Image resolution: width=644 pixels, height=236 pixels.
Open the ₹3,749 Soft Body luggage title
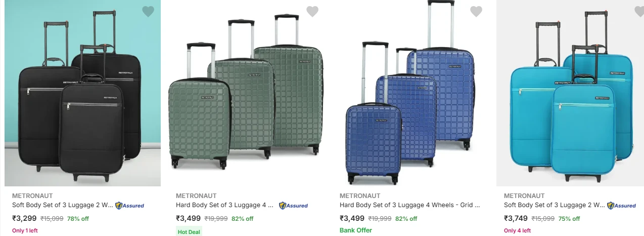(554, 205)
